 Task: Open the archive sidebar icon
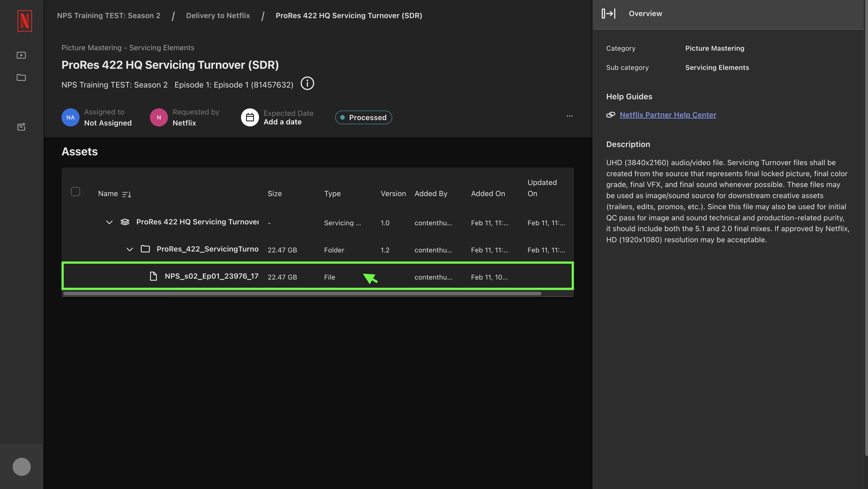tap(21, 126)
